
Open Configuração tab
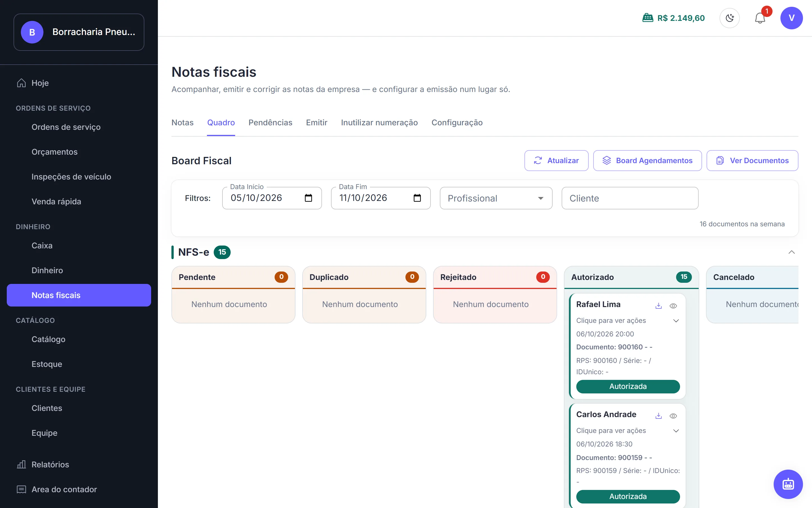457,123
